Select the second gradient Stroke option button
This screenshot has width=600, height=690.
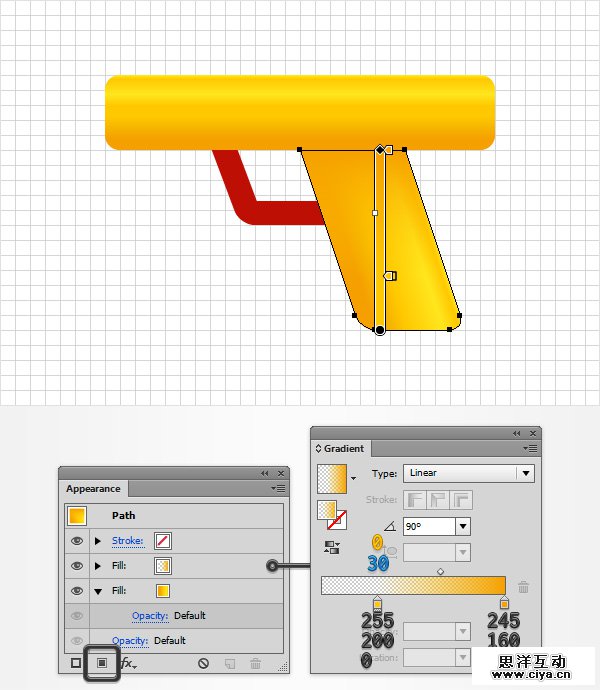point(438,500)
